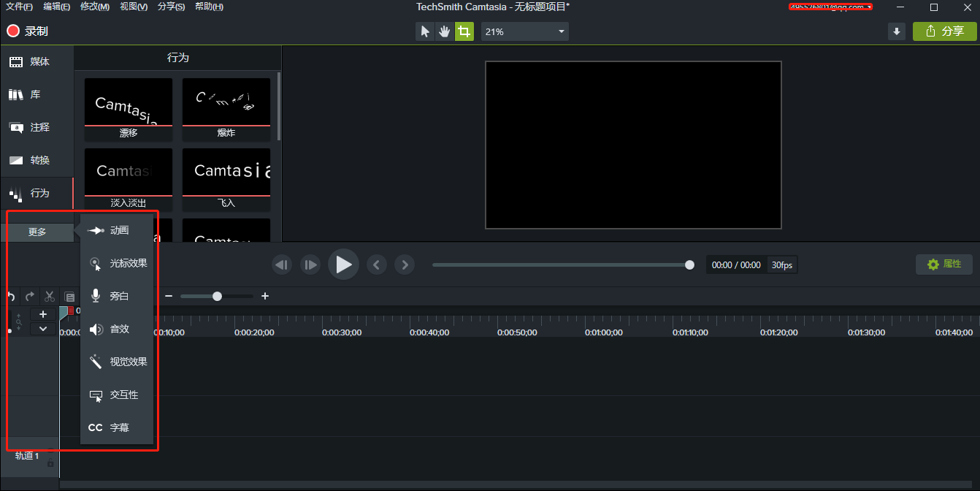Choose 视觉效果 visual effects from menu

point(117,362)
